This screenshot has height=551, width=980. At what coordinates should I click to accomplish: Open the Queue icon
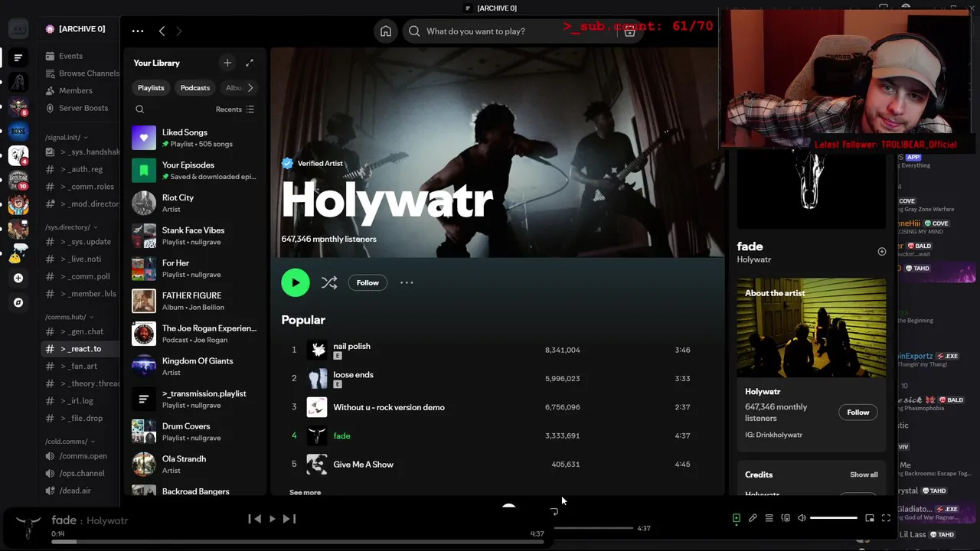coord(769,518)
